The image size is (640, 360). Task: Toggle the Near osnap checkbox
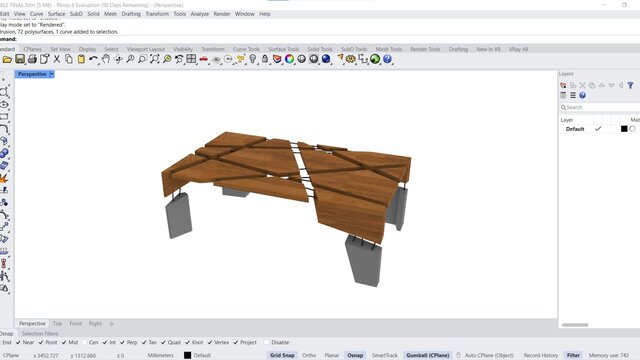click(x=18, y=342)
